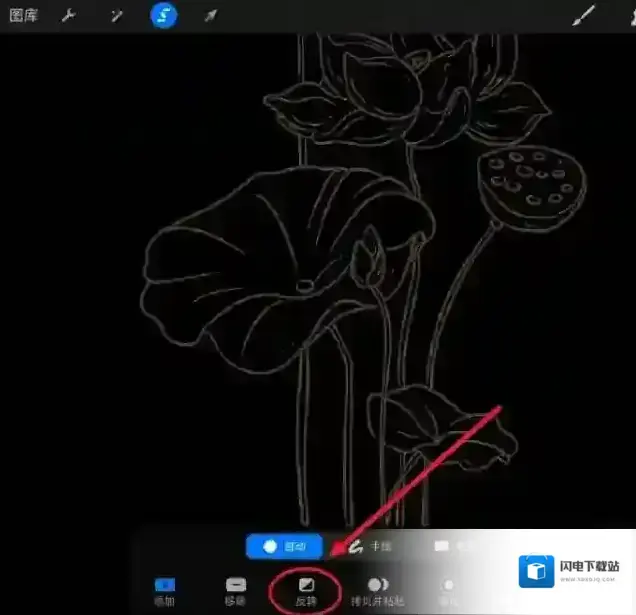Tap the small closed lotus bud
636x615 pixels.
click(372, 260)
